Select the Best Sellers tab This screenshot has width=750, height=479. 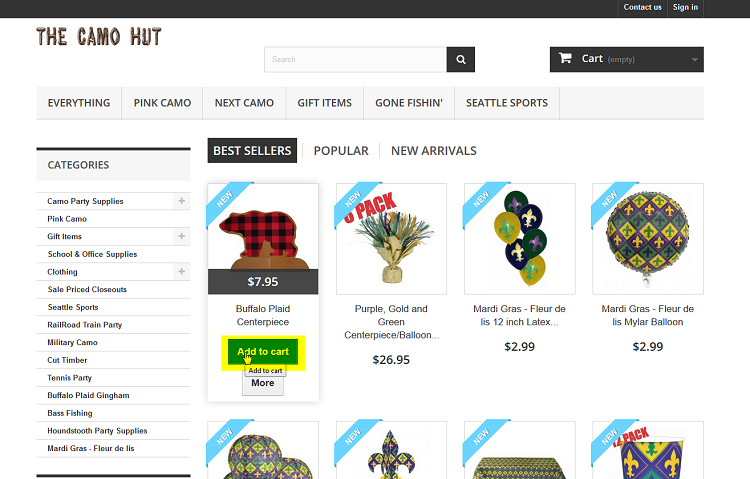click(x=252, y=151)
